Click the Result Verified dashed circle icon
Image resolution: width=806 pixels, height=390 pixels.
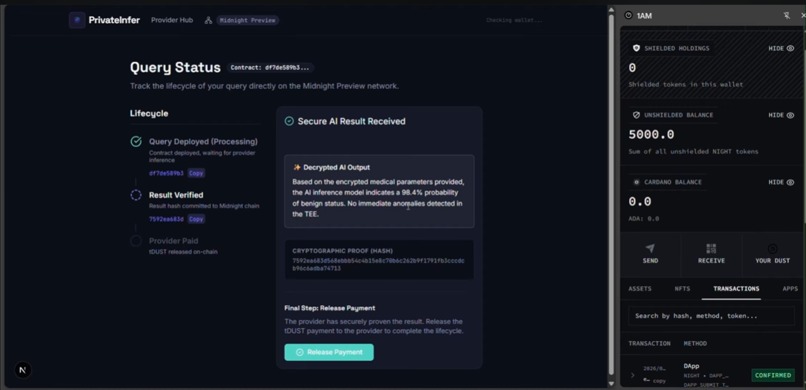136,195
